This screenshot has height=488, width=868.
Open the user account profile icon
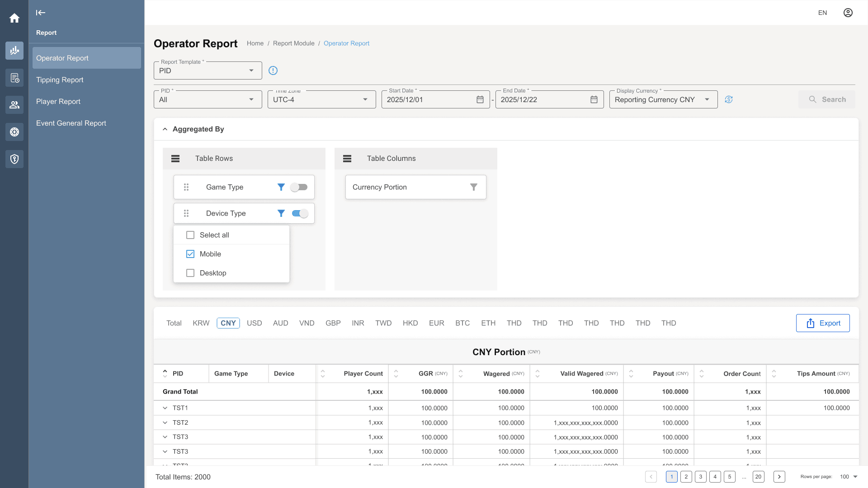(848, 13)
